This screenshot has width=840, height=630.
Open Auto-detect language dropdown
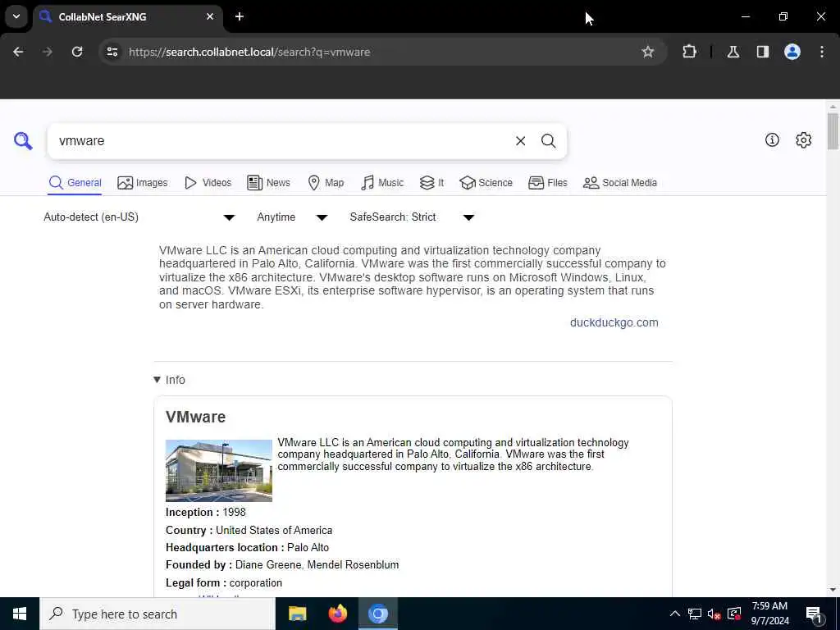pyautogui.click(x=139, y=217)
